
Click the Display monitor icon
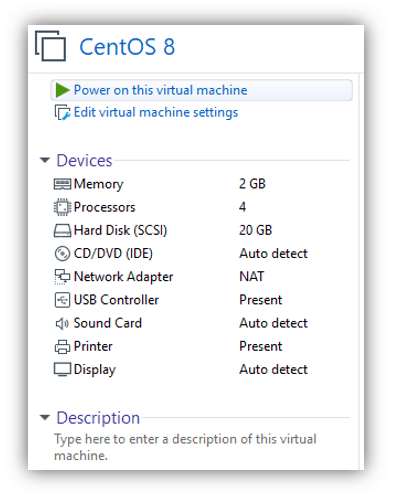point(62,370)
